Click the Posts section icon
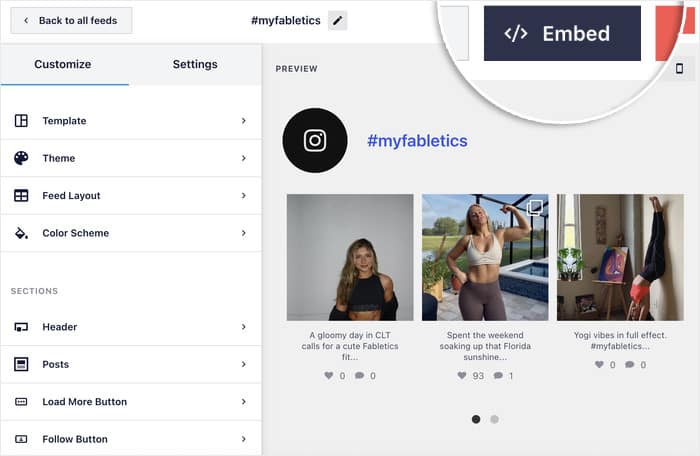This screenshot has height=456, width=700. 21,364
